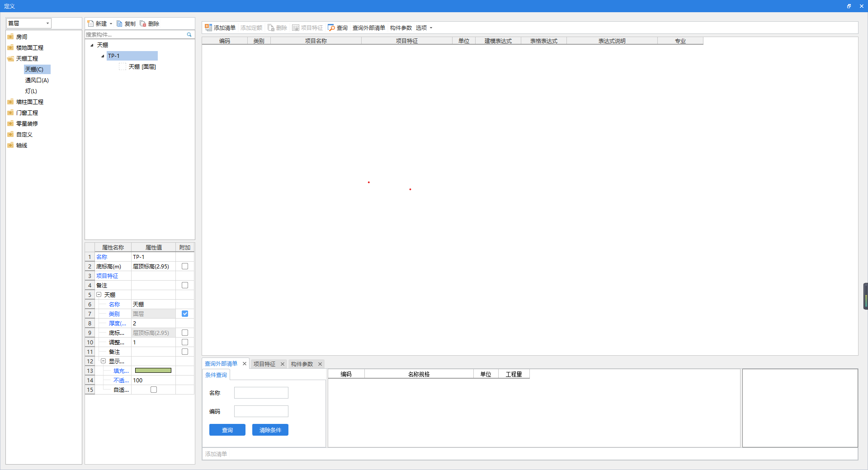868x470 pixels.
Task: Open the 选项 dropdown menu
Action: (424, 28)
